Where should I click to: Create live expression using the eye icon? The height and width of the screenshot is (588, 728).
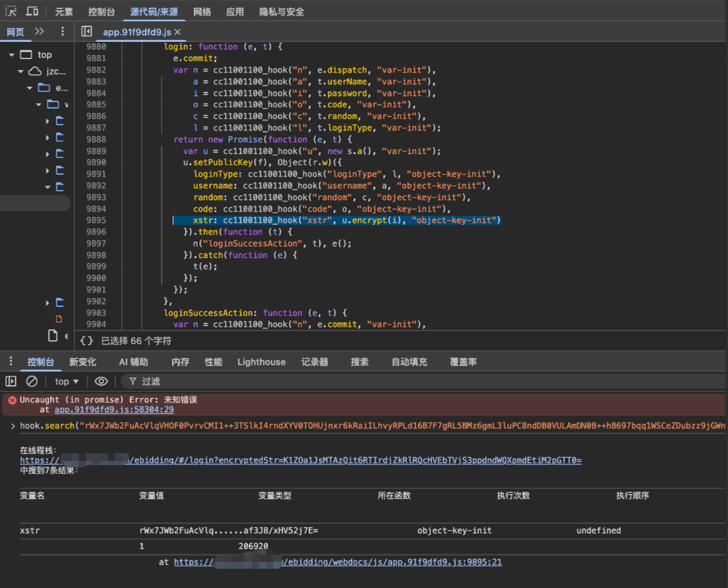tap(101, 381)
